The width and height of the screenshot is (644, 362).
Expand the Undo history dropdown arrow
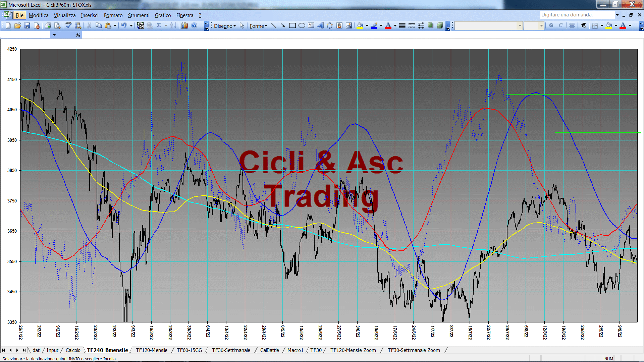tap(131, 25)
